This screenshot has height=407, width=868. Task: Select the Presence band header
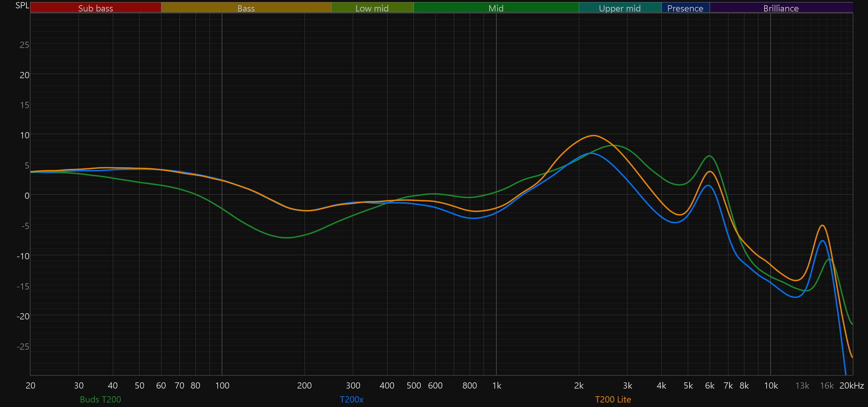(685, 8)
